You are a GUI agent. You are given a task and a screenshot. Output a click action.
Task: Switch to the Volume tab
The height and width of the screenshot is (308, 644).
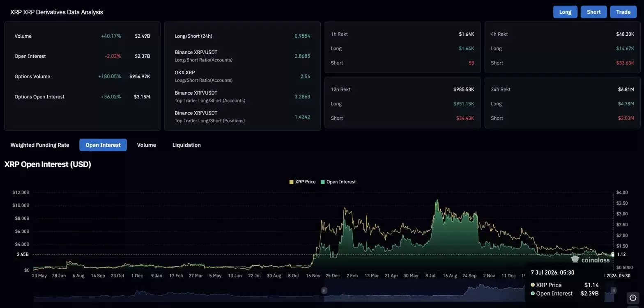click(x=146, y=145)
